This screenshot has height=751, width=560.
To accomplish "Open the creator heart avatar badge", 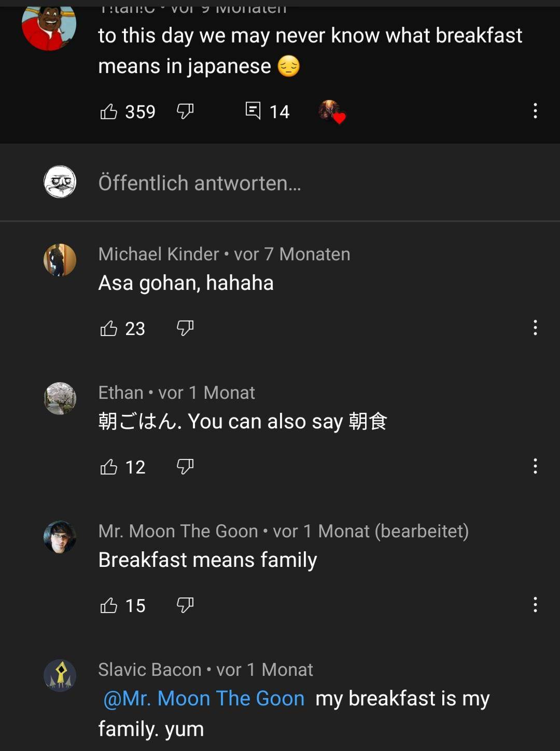I will point(331,112).
